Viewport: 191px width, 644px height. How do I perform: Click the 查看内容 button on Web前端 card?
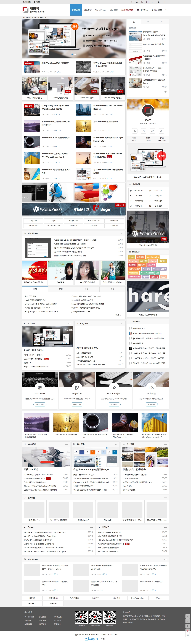coord(151,404)
